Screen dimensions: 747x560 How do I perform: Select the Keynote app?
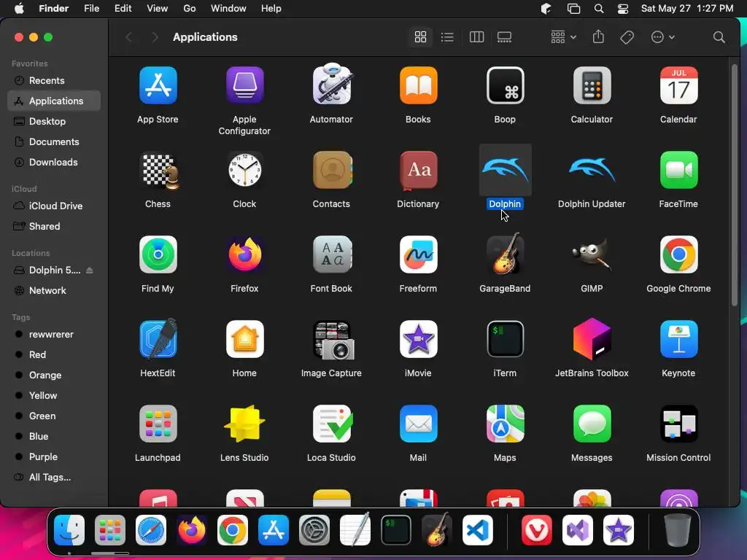coord(678,339)
